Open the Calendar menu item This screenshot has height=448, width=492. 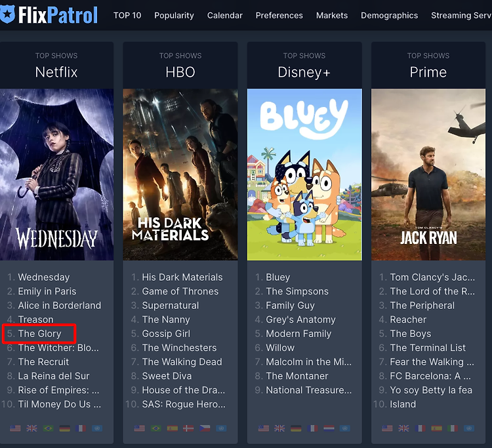(224, 15)
